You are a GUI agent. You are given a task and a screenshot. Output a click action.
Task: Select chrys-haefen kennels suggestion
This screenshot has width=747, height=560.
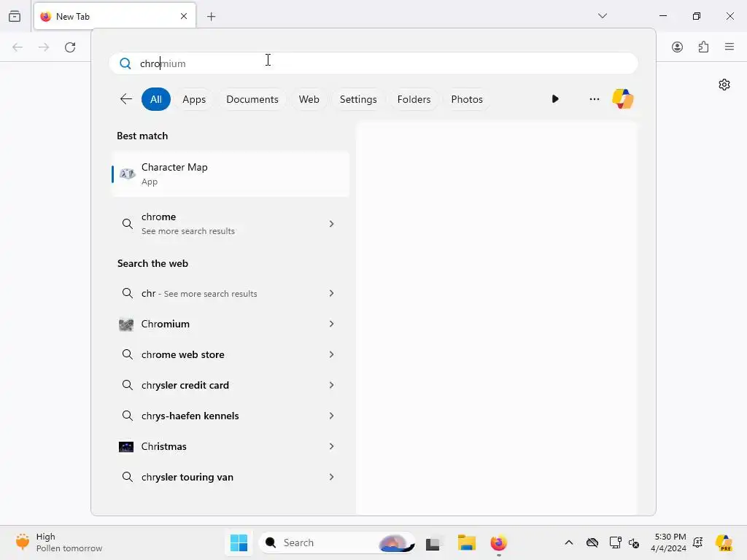click(x=231, y=416)
